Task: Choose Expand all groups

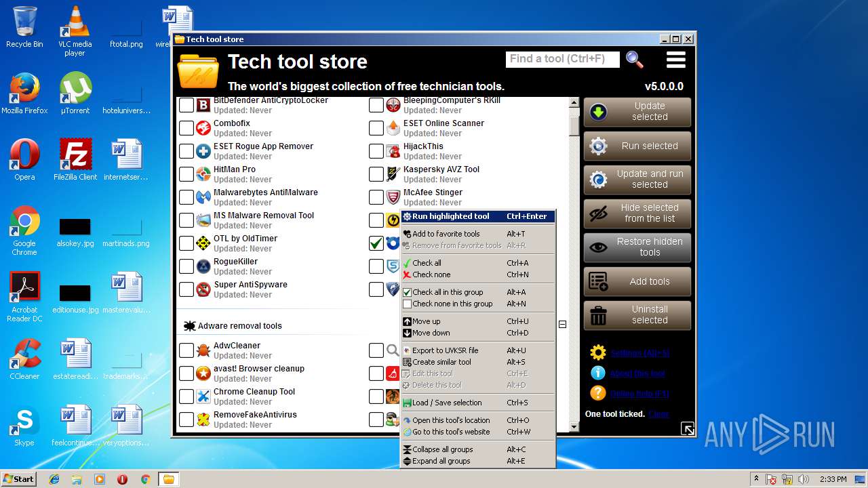Action: coord(478,461)
